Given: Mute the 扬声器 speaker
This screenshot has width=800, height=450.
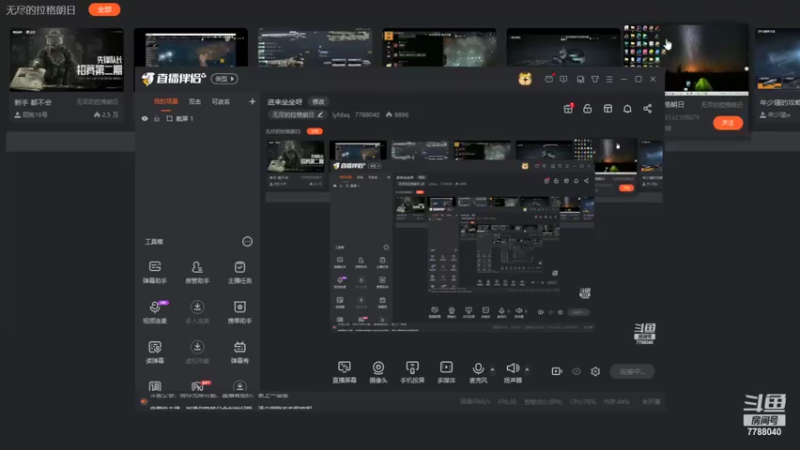Looking at the screenshot, I should tap(513, 372).
